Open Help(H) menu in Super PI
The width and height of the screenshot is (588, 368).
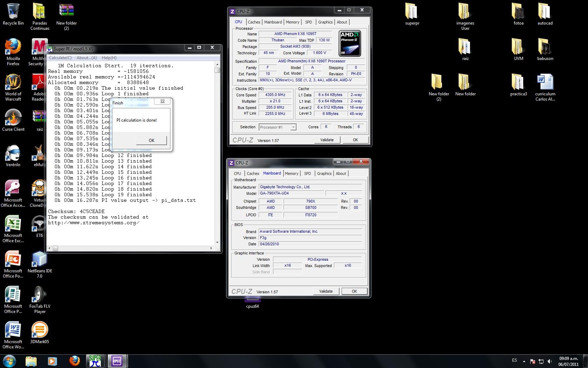point(109,58)
